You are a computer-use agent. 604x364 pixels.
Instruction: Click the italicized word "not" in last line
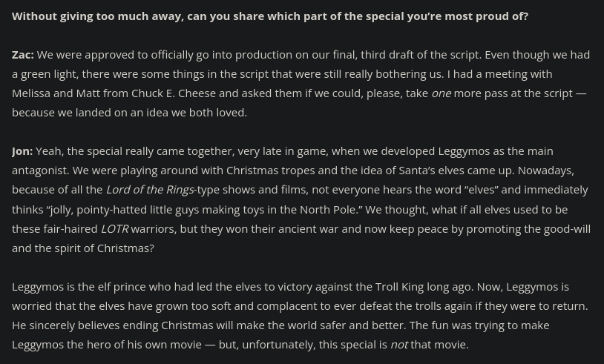398,344
